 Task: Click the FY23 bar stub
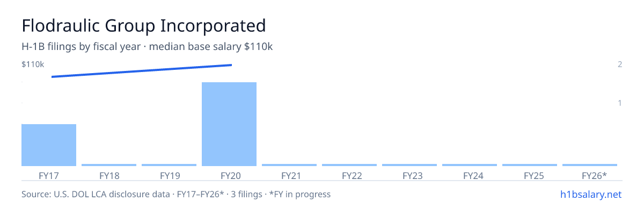click(409, 164)
